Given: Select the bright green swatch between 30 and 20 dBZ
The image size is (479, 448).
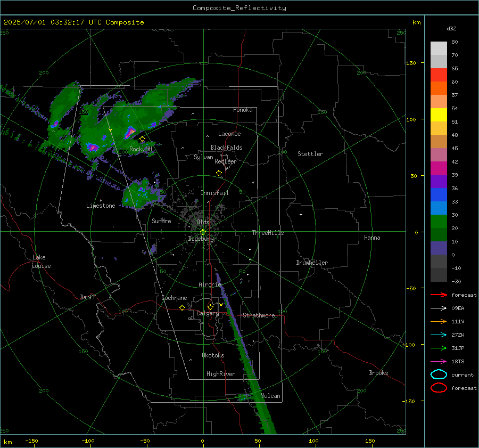Looking at the screenshot, I should tap(439, 221).
